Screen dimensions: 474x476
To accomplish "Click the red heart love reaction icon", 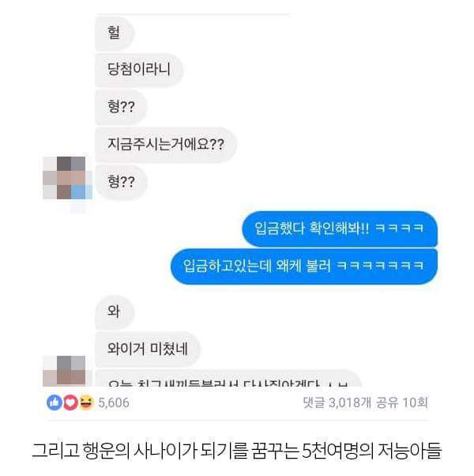I will tap(70, 402).
